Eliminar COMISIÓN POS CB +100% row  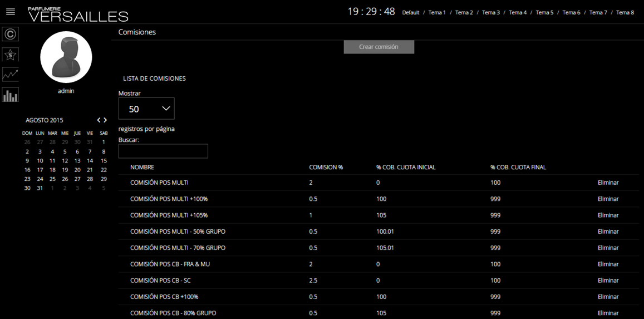(608, 296)
